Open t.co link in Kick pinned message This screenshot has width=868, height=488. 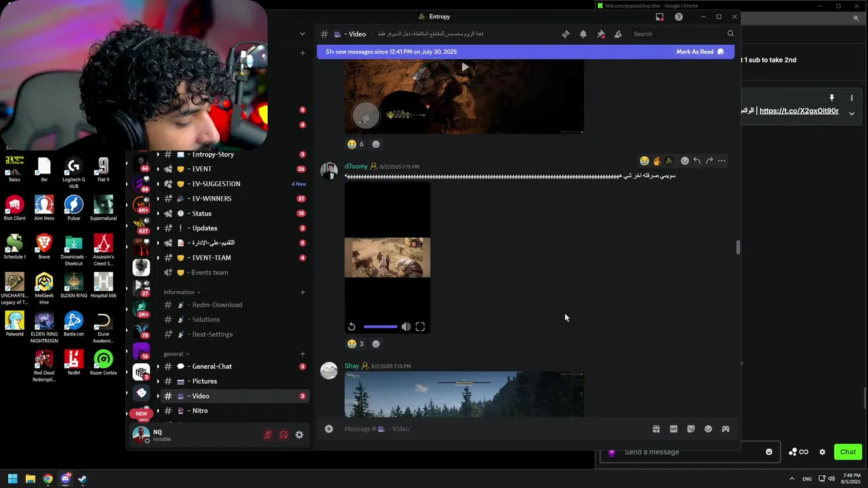click(x=799, y=110)
